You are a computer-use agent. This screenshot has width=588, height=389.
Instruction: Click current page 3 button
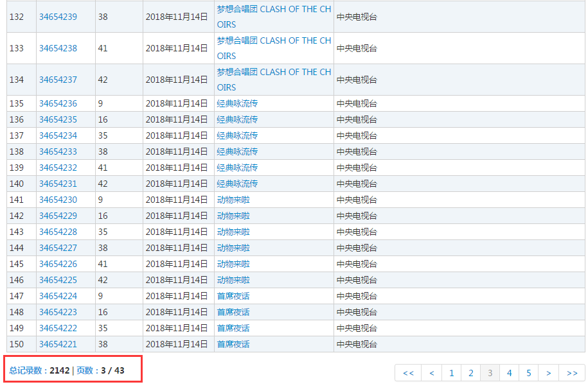click(x=490, y=373)
